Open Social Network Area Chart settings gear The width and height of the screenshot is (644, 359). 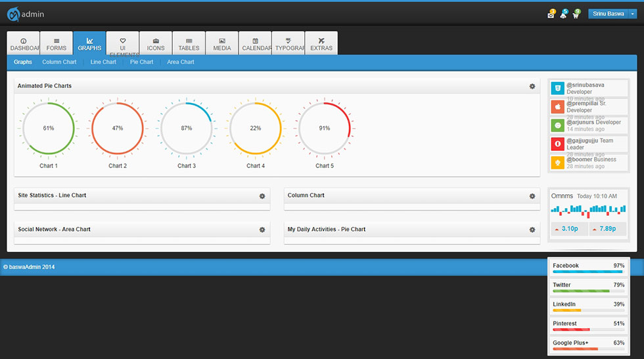coord(262,230)
